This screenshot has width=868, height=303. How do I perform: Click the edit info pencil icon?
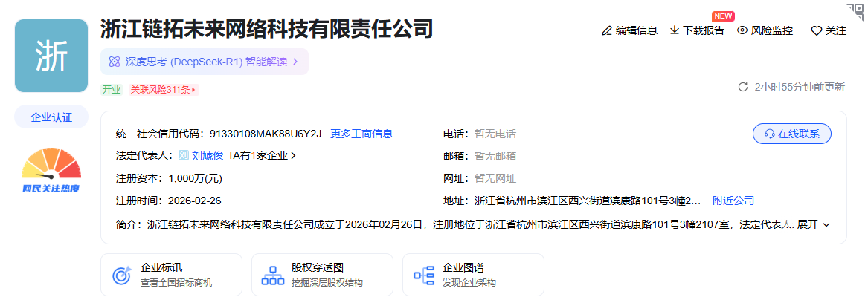(x=607, y=30)
